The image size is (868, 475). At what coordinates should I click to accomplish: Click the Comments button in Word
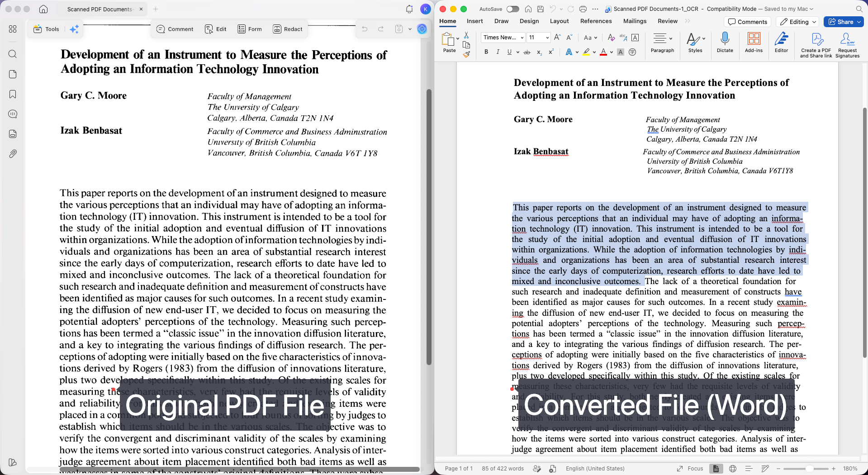(x=748, y=22)
